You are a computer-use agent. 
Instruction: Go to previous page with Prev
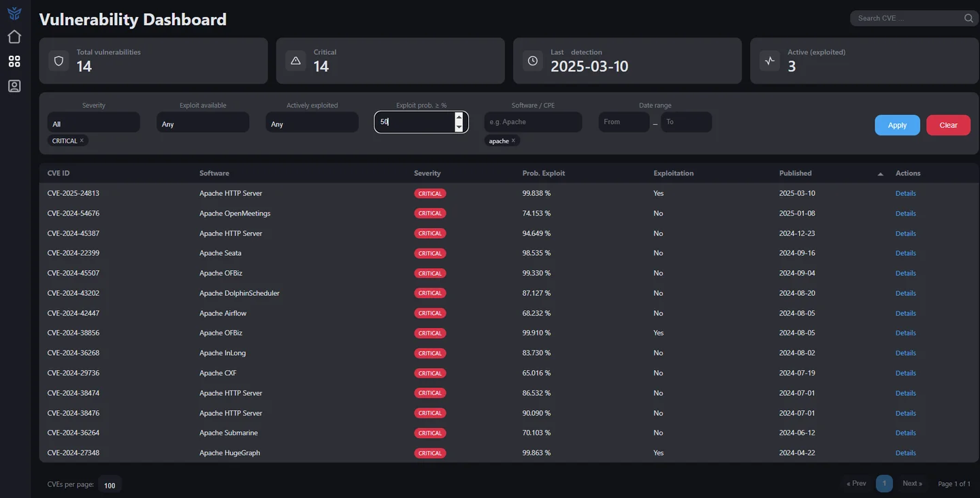(x=856, y=484)
